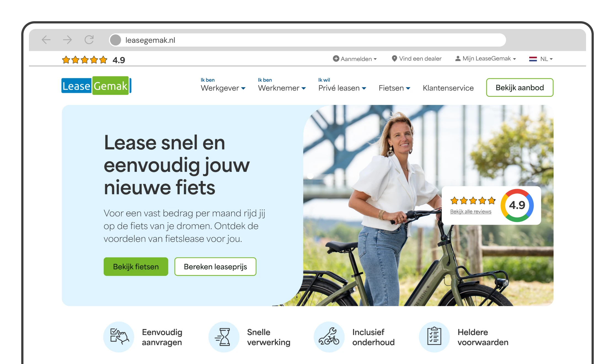
Task: Click the green Bekijk fietsen button
Action: pyautogui.click(x=136, y=267)
